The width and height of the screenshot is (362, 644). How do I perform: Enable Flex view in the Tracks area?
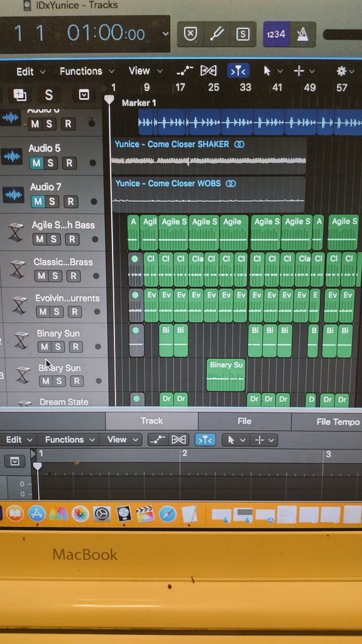[208, 70]
